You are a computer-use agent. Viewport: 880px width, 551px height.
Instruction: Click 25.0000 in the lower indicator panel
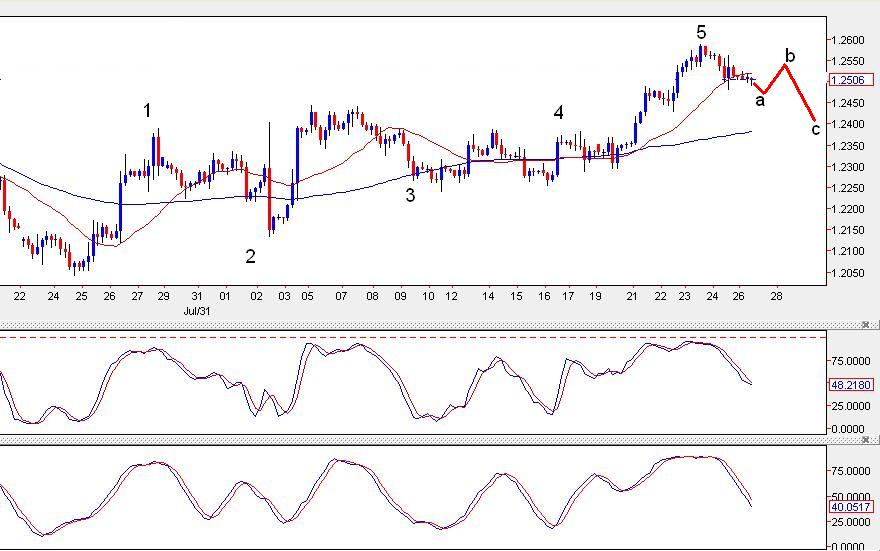tap(851, 522)
